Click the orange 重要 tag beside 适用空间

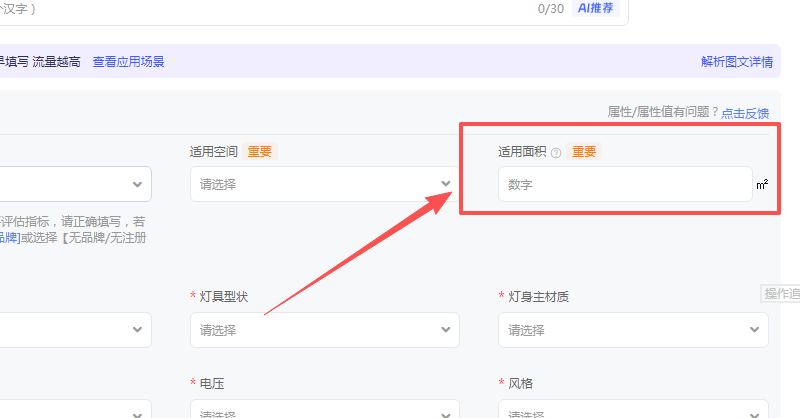pos(260,152)
